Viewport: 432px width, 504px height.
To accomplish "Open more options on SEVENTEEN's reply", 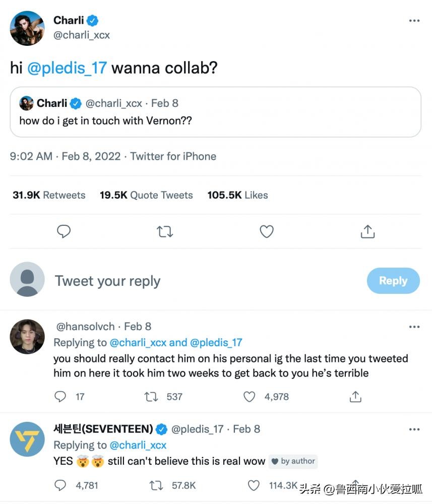I will [414, 429].
